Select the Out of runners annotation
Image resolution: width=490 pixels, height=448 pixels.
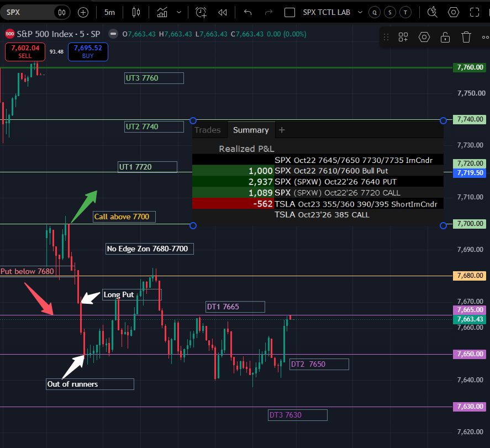[90, 384]
